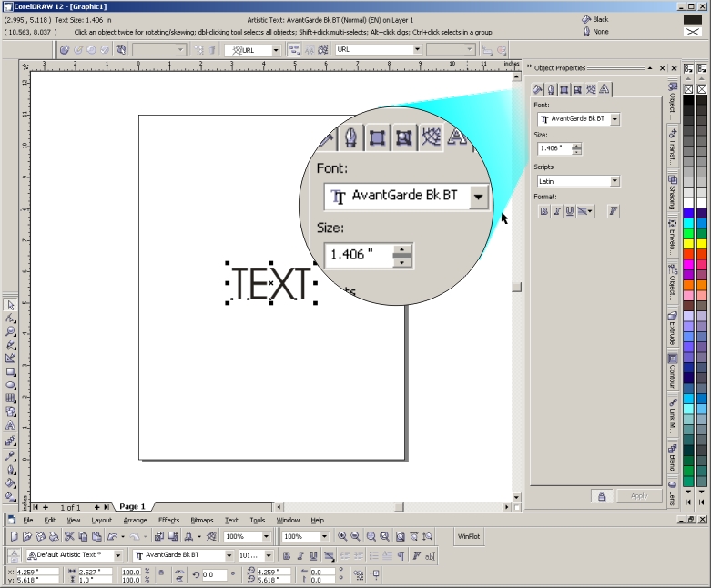Viewport: 711px width, 588px height.
Task: Open the Effects menu
Action: point(168,520)
